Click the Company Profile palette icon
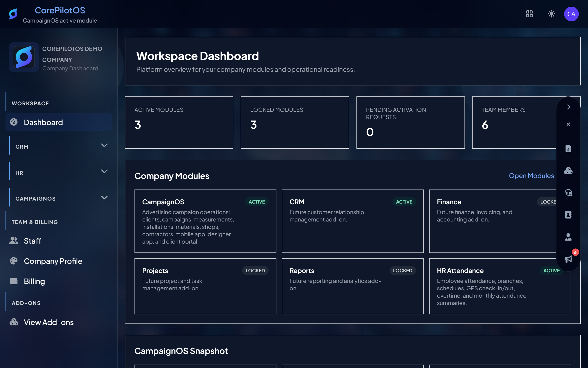588x368 pixels. pyautogui.click(x=14, y=261)
